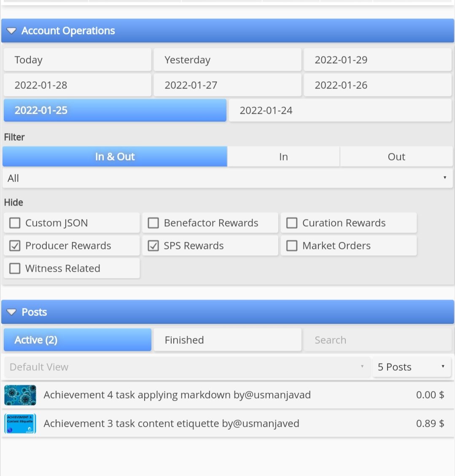
Task: Open Achievement 3 content etiquette thumbnail
Action: point(20,423)
